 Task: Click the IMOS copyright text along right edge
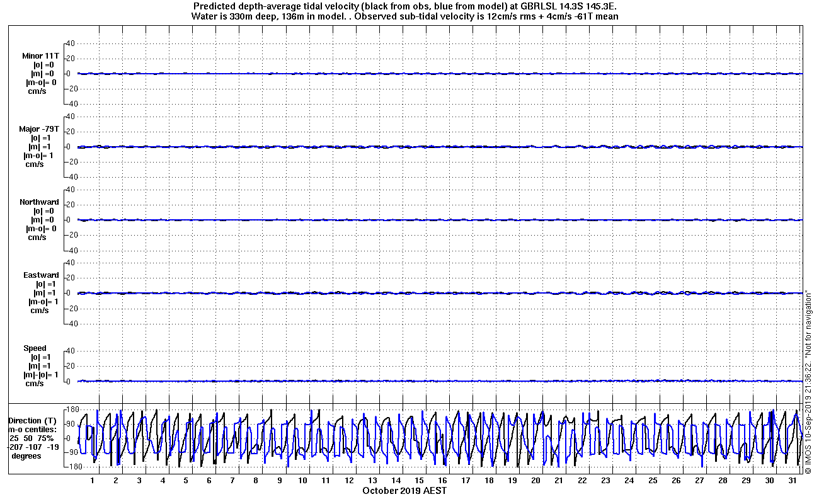pos(808,382)
